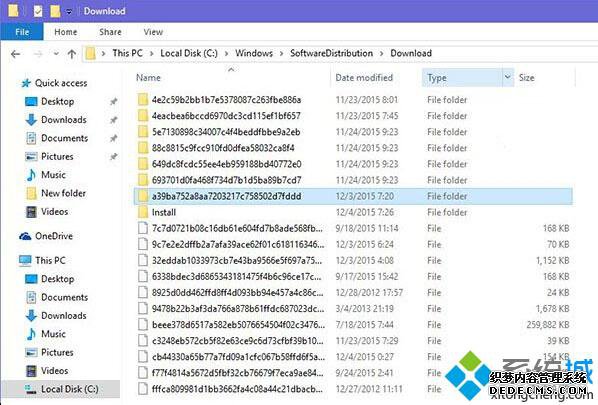Click the Quick access star icon

(26, 83)
